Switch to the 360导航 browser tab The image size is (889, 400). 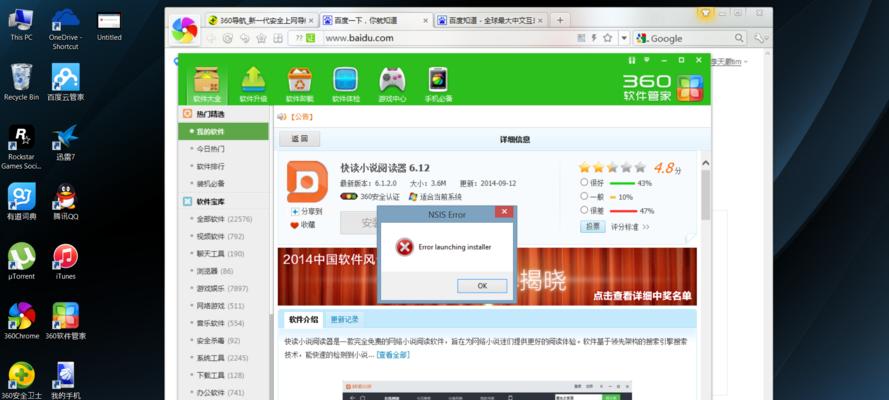point(260,20)
